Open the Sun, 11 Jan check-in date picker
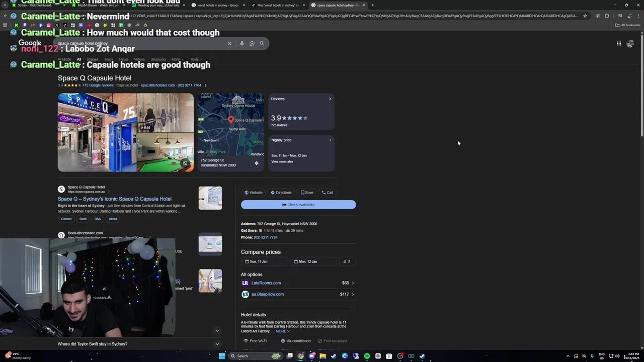Image resolution: width=644 pixels, height=362 pixels. 264,261
